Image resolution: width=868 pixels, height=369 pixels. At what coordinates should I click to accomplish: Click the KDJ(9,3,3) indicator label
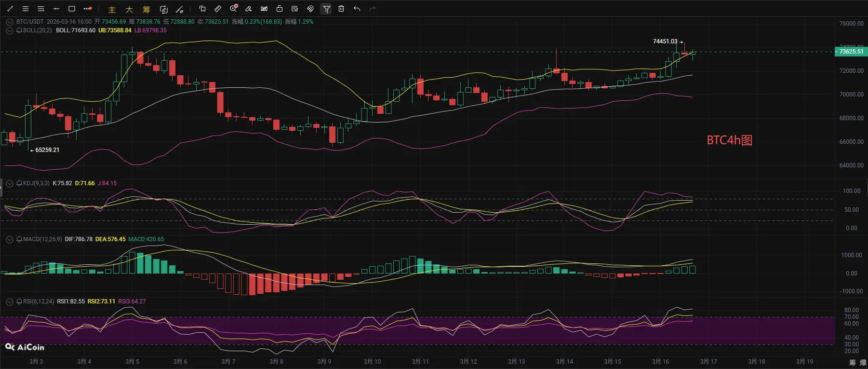pos(36,183)
